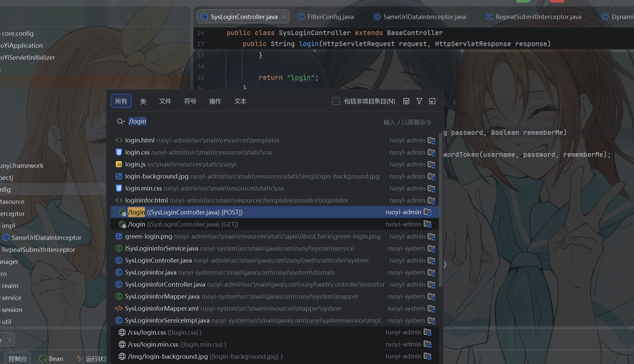Open the Bean tab at bottom
634x364 pixels.
coord(51,359)
